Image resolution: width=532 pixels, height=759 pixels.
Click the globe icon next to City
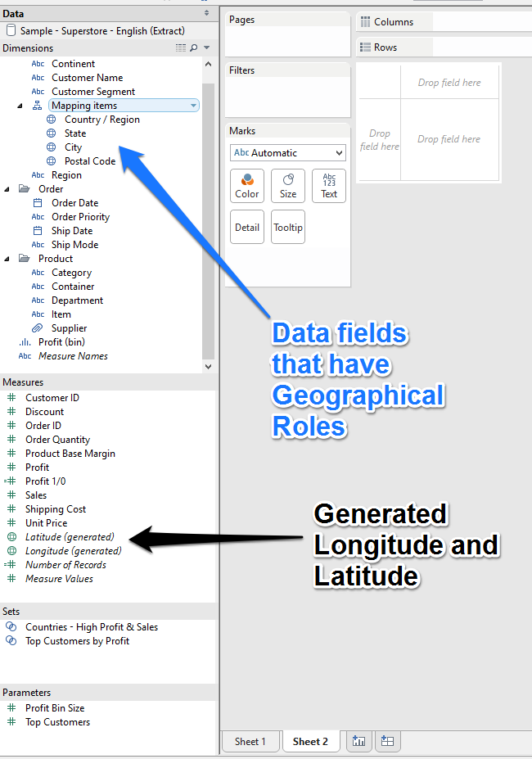(51, 147)
